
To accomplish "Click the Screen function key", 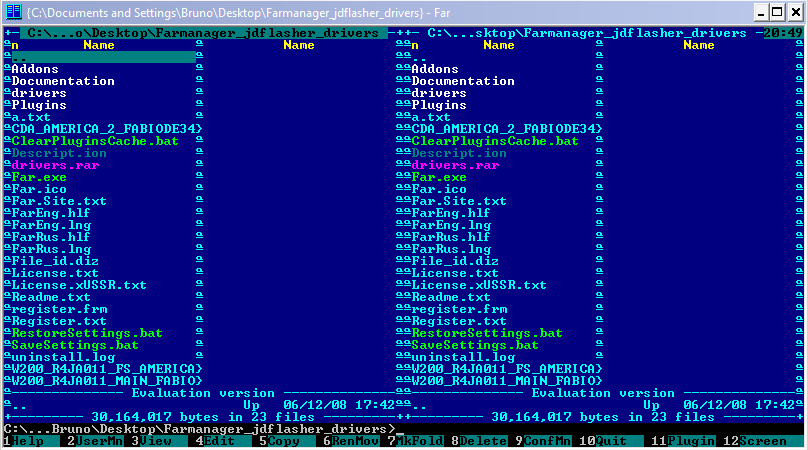I will [764, 440].
